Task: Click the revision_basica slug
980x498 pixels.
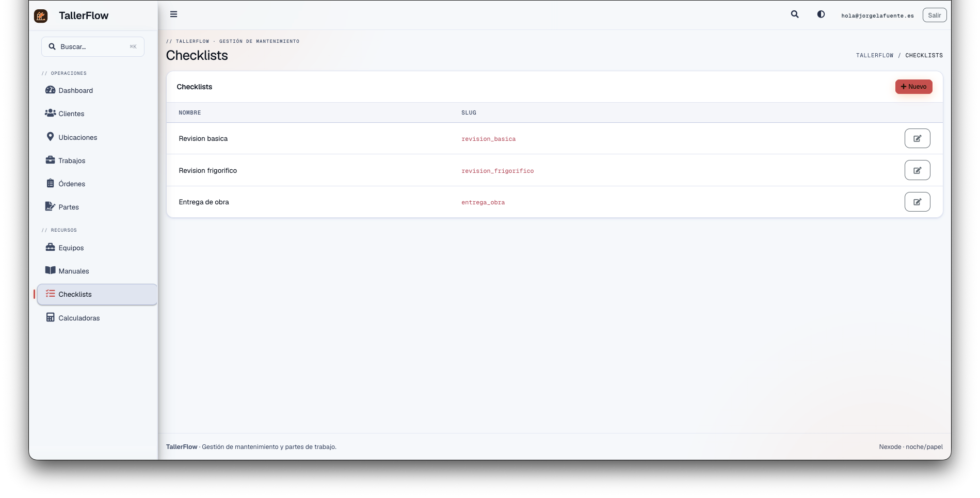Action: [488, 139]
